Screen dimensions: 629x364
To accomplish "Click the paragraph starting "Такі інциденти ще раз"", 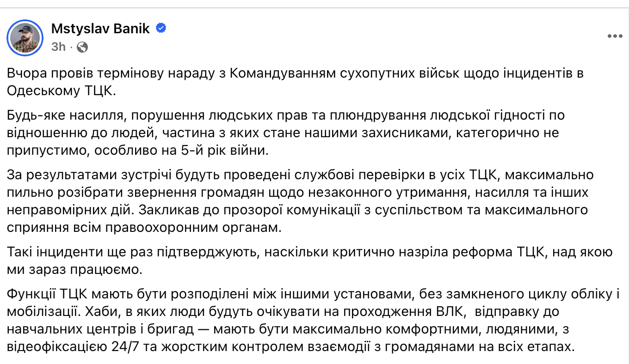I will coord(310,261).
